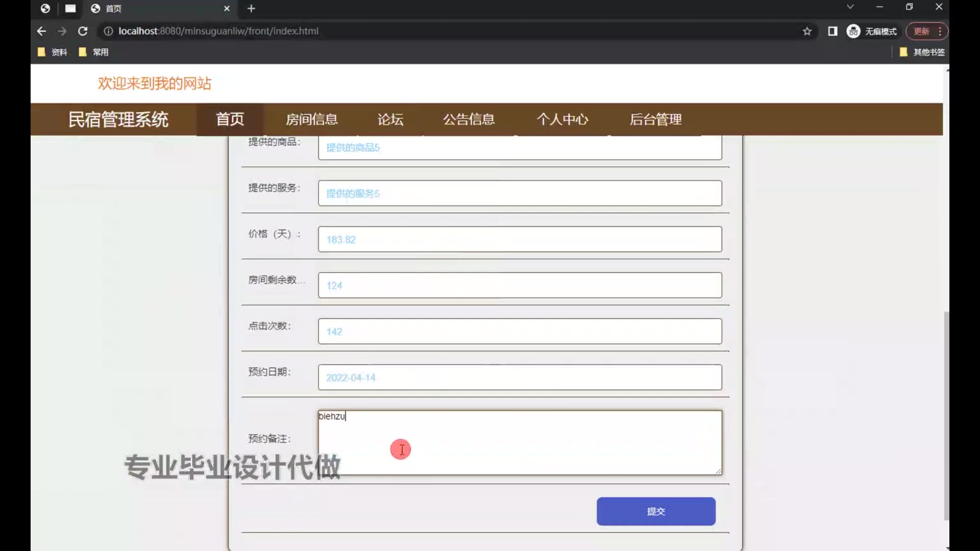This screenshot has height=551, width=980.
Task: Bookmark this page with the star icon
Action: (x=807, y=31)
